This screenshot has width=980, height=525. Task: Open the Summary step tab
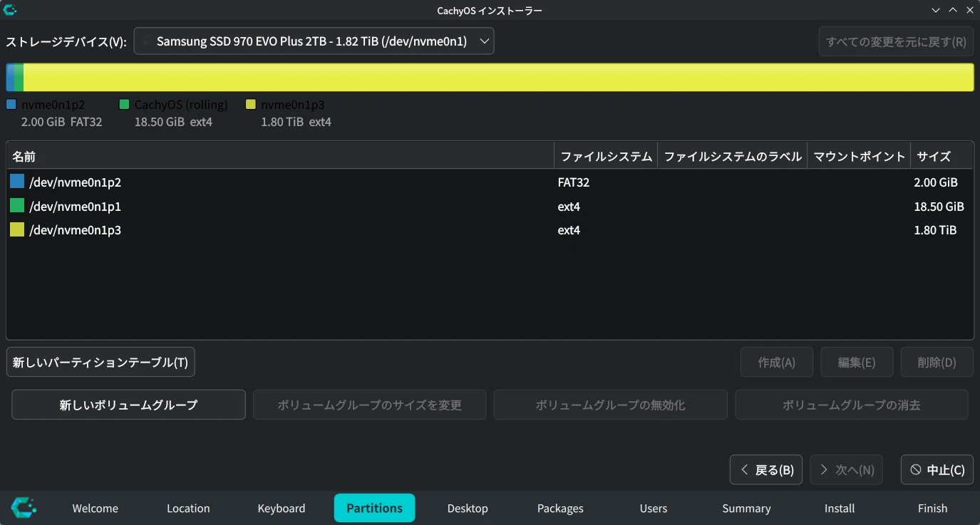746,509
